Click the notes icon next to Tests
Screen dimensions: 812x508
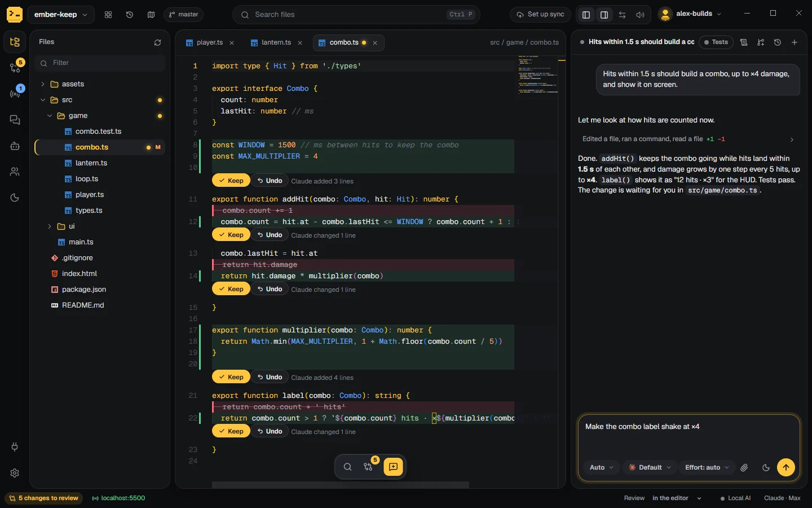point(744,42)
